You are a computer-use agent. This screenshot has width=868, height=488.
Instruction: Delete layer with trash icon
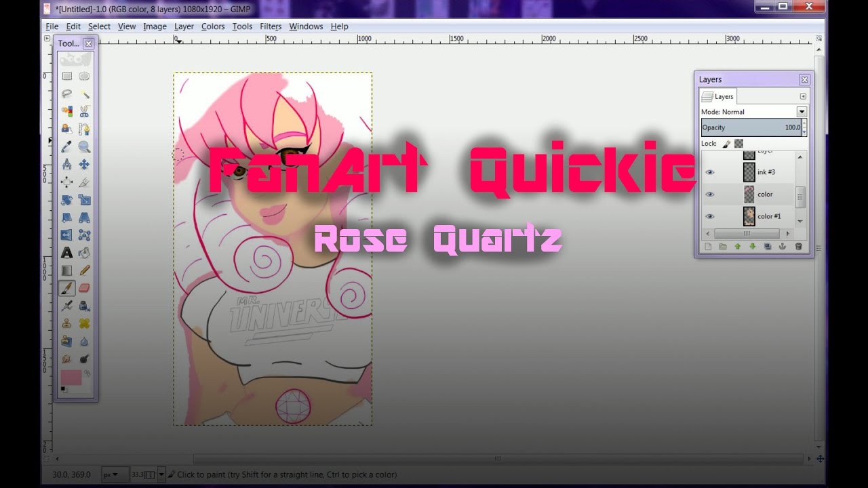[798, 247]
